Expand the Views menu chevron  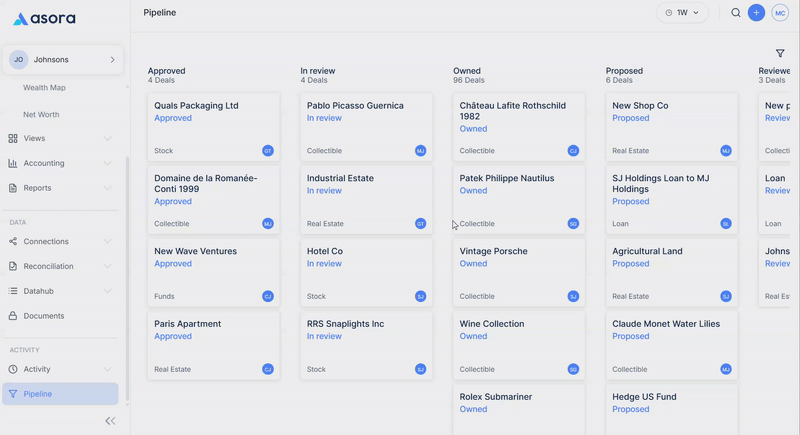107,138
